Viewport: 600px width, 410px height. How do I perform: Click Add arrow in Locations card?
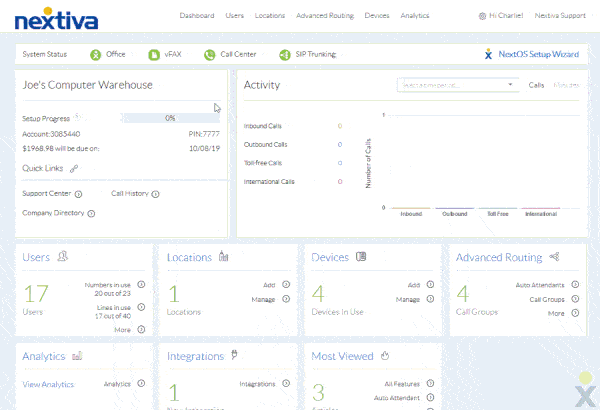(286, 284)
